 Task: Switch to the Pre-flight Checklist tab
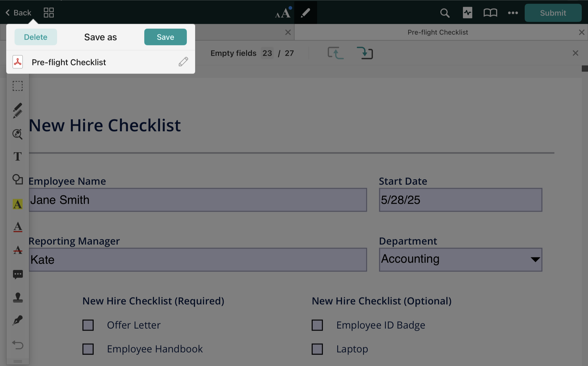click(437, 32)
